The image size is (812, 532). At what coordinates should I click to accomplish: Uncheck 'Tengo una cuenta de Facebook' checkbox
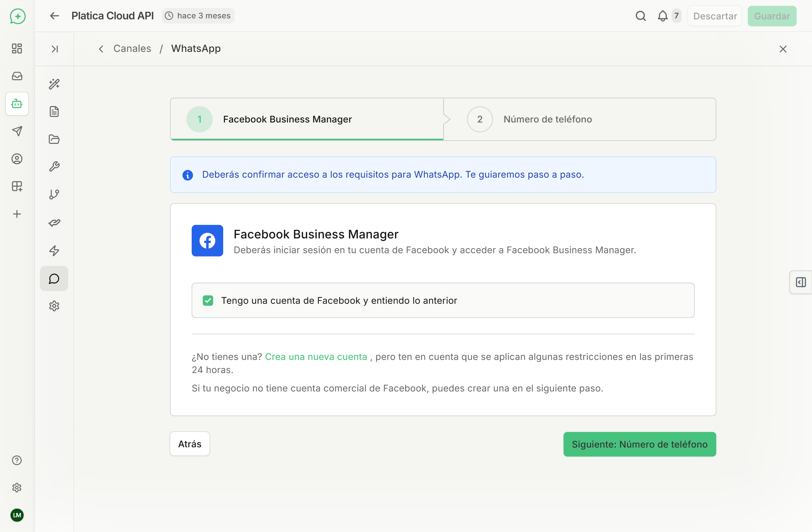[x=208, y=300]
